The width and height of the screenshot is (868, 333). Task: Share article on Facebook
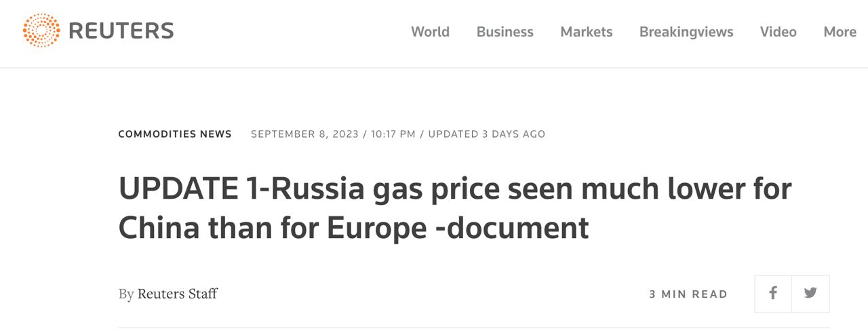point(773,294)
